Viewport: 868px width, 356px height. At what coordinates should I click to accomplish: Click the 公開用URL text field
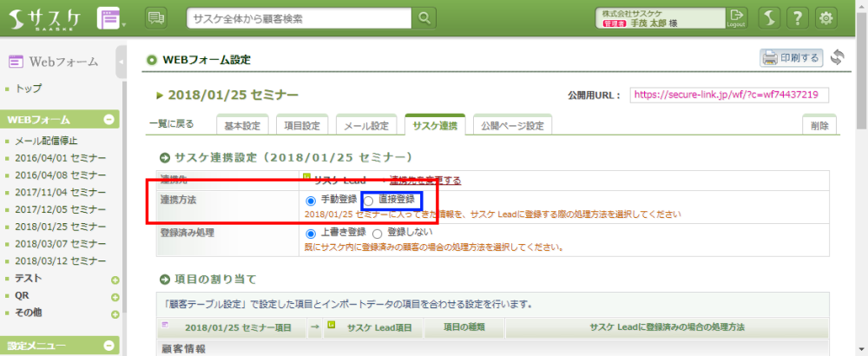(729, 95)
